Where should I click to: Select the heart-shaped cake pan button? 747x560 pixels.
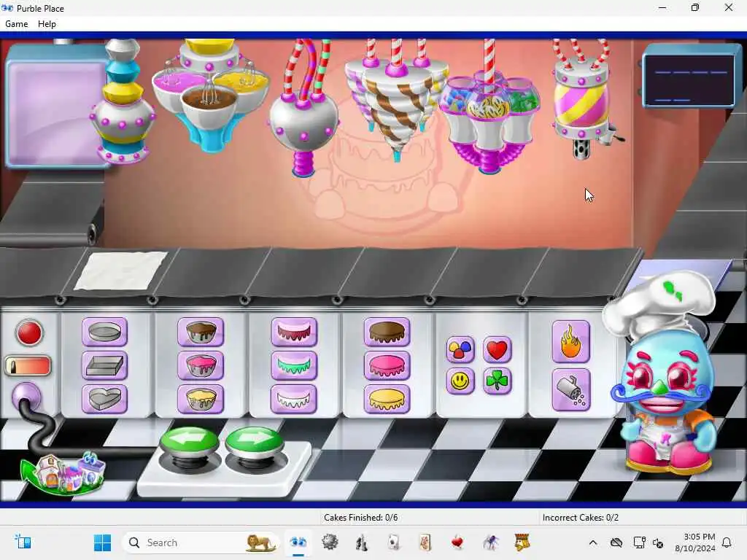(x=105, y=399)
